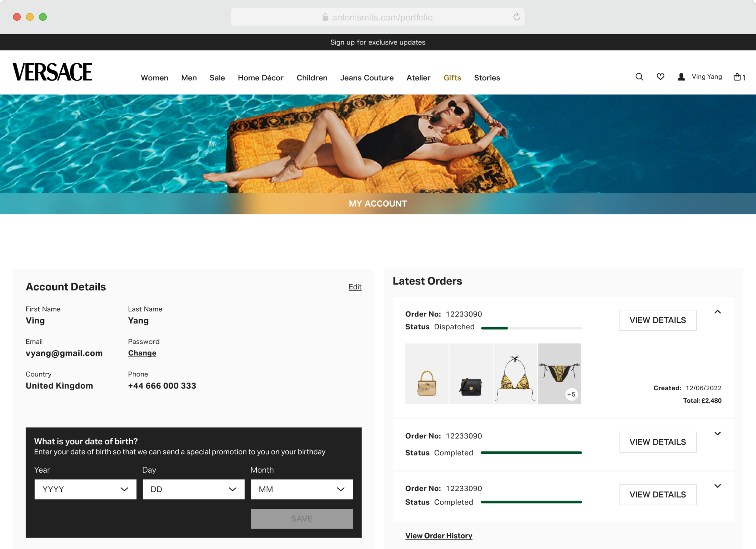Open the wishlist heart icon

(660, 77)
